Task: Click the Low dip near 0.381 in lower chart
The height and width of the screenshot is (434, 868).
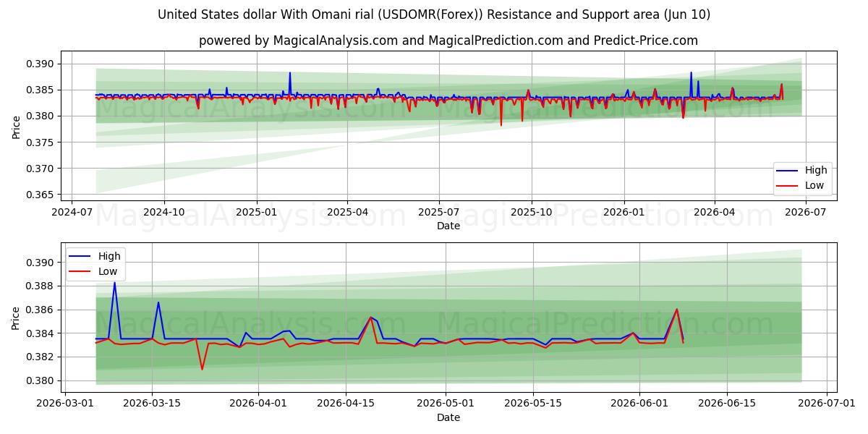Action: pyautogui.click(x=202, y=370)
